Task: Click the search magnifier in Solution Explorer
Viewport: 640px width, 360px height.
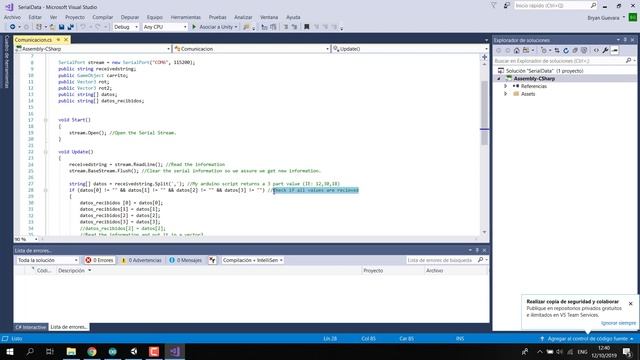Action: 628,60
